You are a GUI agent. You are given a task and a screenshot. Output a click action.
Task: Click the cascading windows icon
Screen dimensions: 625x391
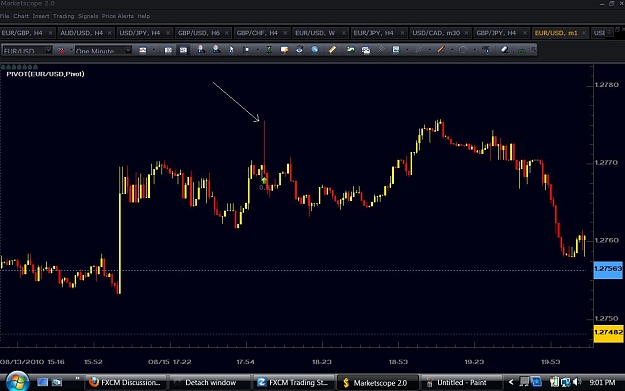click(x=366, y=50)
